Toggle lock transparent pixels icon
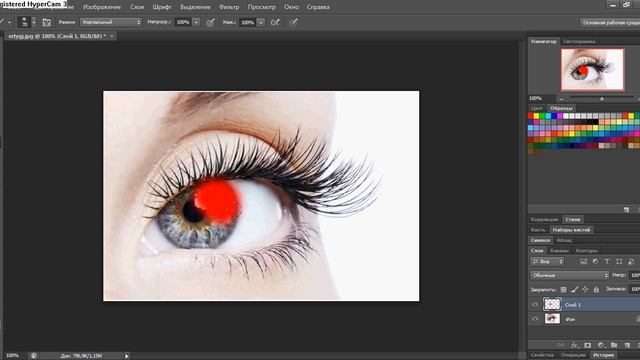The width and height of the screenshot is (640, 360). tap(563, 289)
